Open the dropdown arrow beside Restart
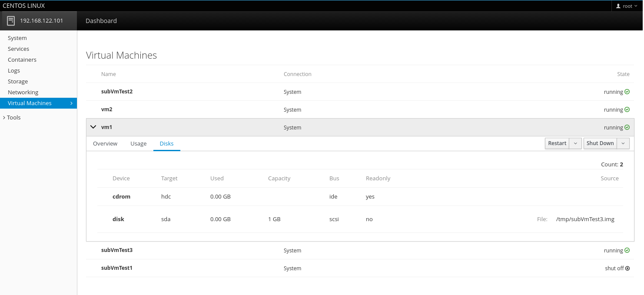 click(575, 143)
